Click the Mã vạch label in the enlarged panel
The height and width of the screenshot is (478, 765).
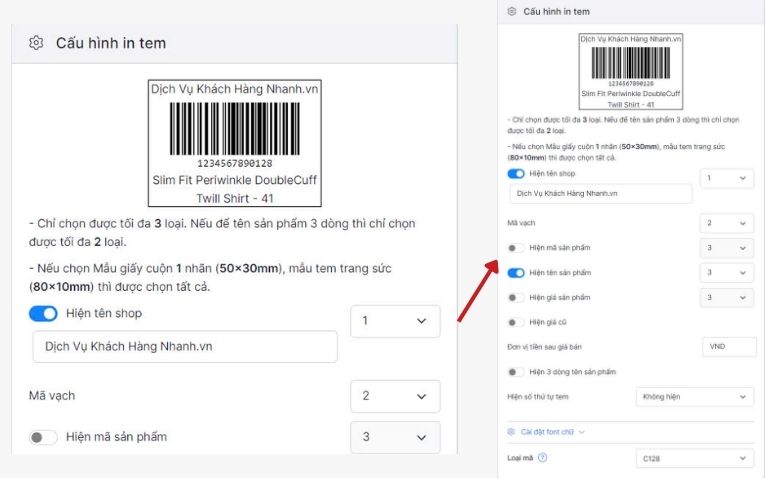52,396
